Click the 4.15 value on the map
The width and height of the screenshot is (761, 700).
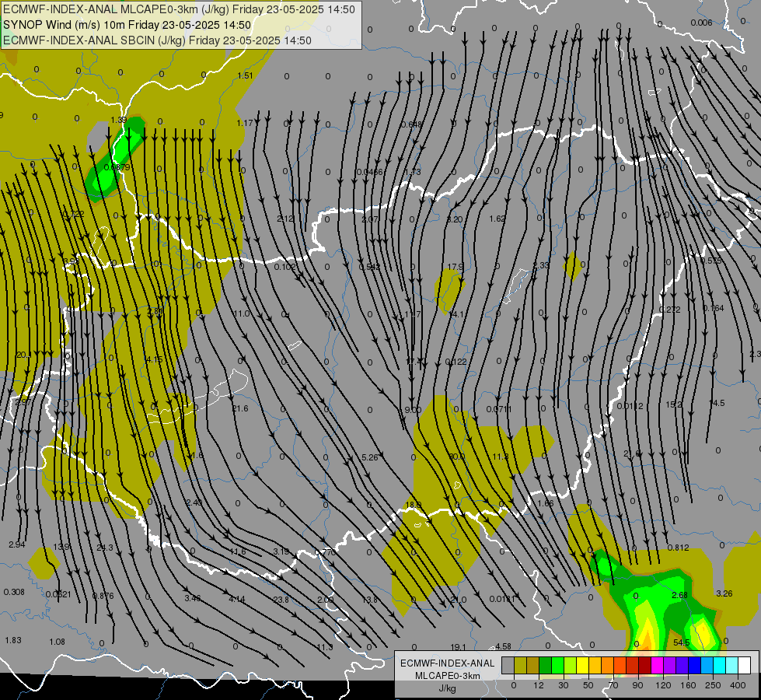(x=155, y=359)
